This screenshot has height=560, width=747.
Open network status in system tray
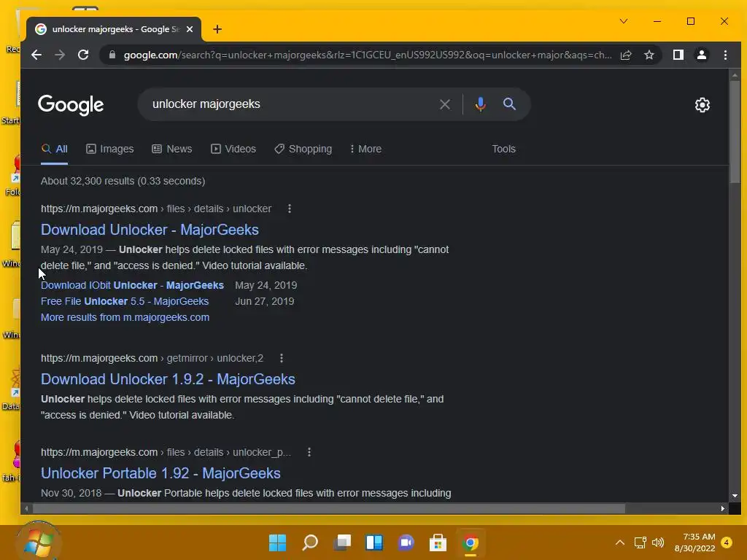(640, 542)
